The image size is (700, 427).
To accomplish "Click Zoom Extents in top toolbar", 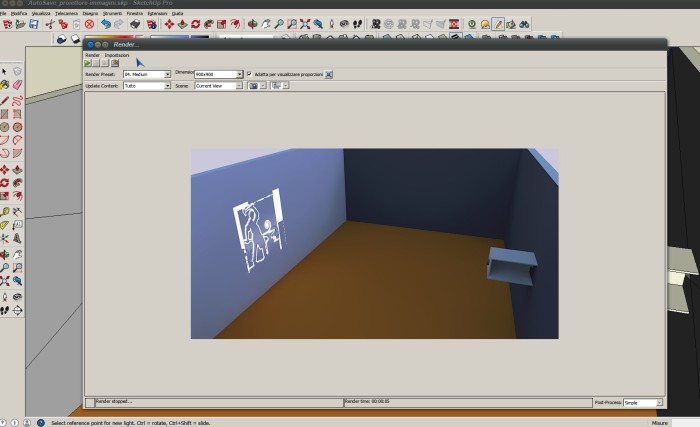I will coord(305,24).
